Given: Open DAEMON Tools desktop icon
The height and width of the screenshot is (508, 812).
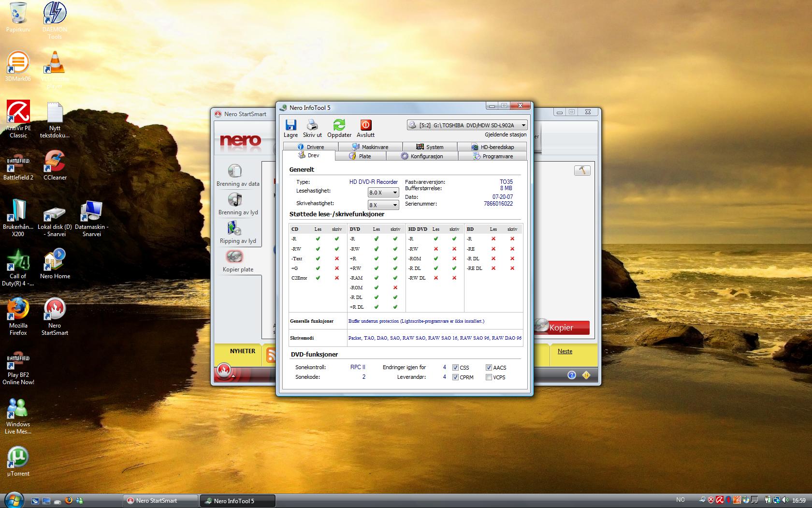Looking at the screenshot, I should coord(55,21).
